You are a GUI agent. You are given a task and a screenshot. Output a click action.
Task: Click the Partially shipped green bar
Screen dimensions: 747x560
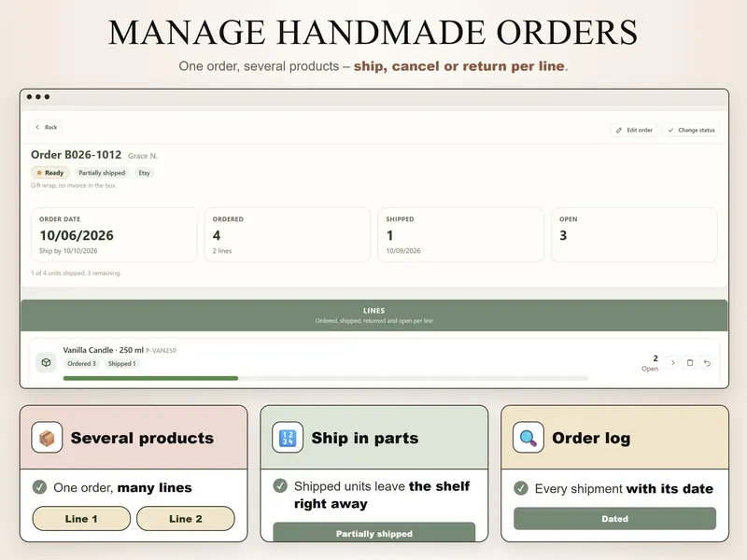pyautogui.click(x=374, y=532)
